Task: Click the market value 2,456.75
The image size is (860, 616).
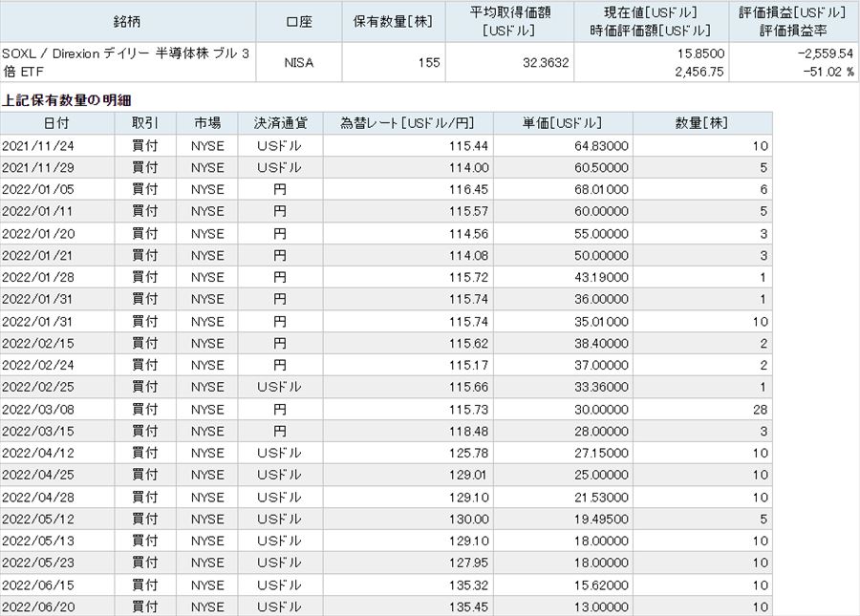Action: coord(699,72)
